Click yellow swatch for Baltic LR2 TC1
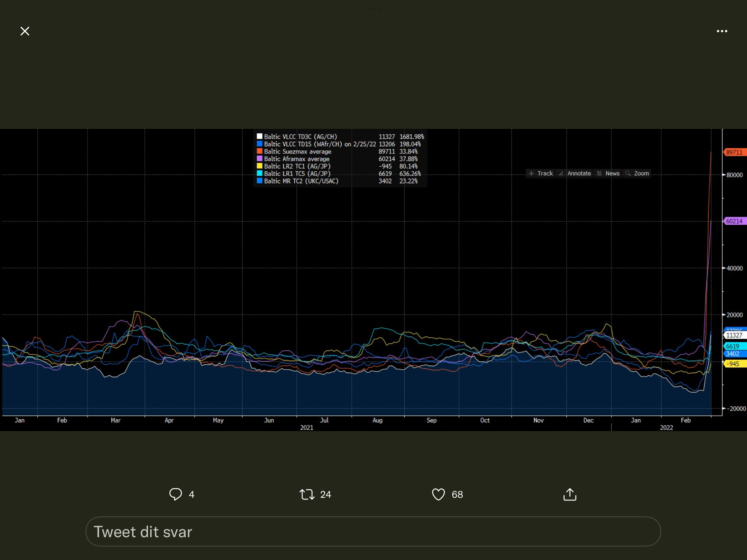747x560 pixels. (x=259, y=166)
